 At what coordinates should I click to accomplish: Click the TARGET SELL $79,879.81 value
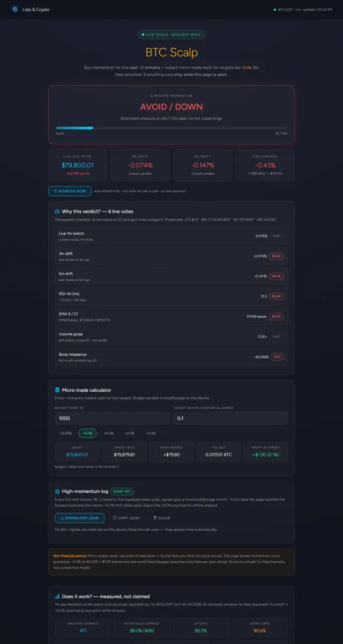(124, 455)
